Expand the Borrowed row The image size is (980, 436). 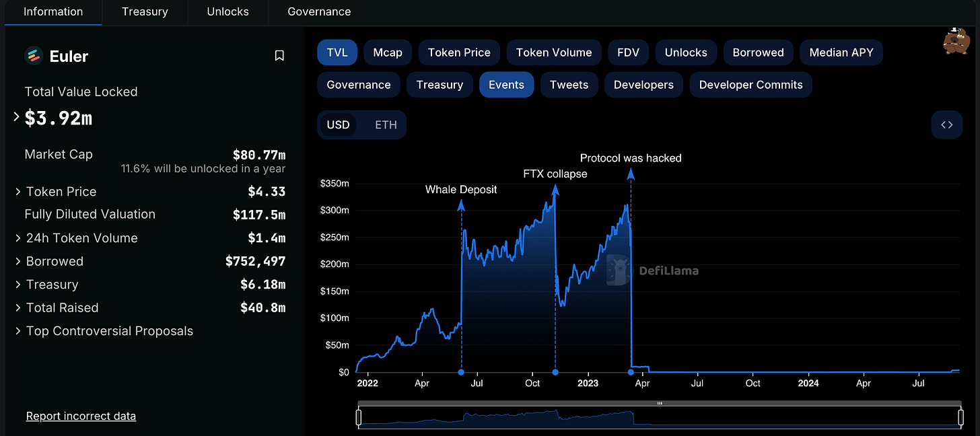[x=17, y=261]
